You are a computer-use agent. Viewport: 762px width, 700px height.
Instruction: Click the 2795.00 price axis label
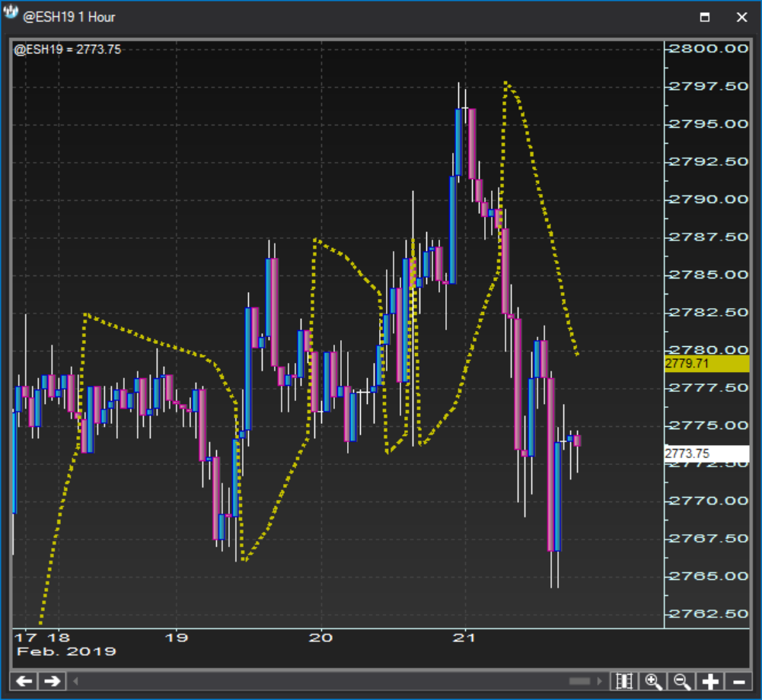[x=709, y=124]
